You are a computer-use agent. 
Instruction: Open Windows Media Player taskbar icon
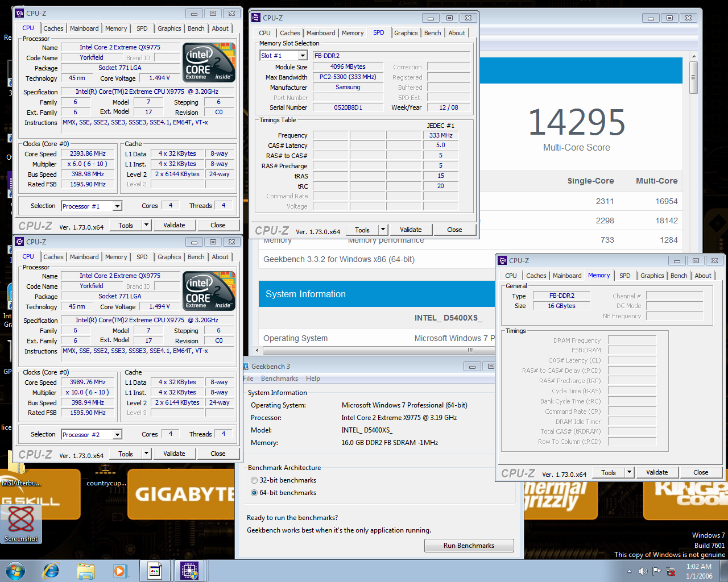pos(120,571)
